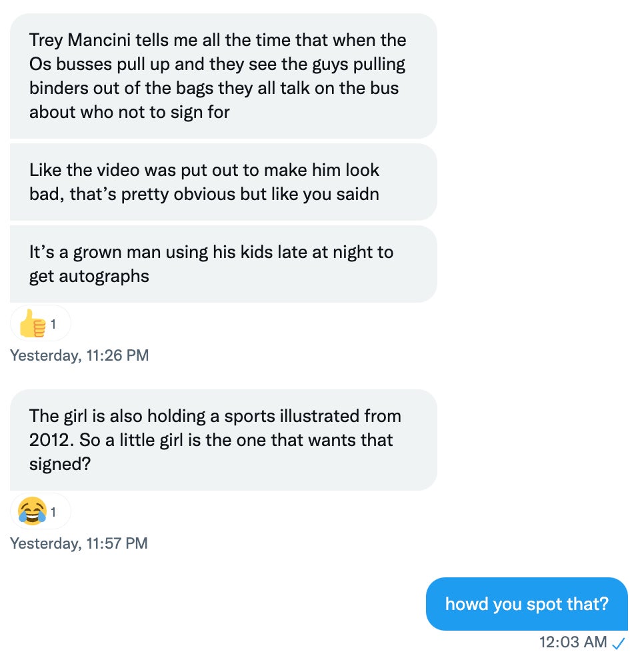Click the laughing crying reaction emoji
Image resolution: width=644 pixels, height=668 pixels.
coord(32,513)
